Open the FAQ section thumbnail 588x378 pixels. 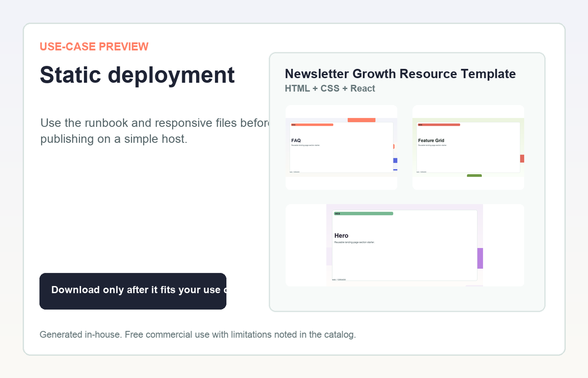341,147
